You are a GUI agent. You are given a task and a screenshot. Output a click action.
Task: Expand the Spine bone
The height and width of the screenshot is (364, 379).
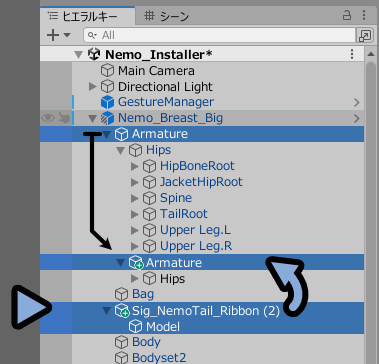point(135,198)
